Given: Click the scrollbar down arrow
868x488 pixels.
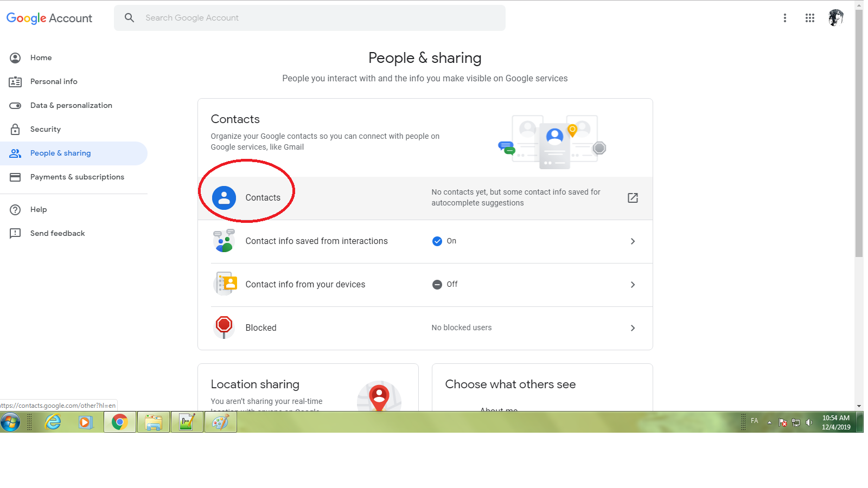Looking at the screenshot, I should tap(859, 406).
